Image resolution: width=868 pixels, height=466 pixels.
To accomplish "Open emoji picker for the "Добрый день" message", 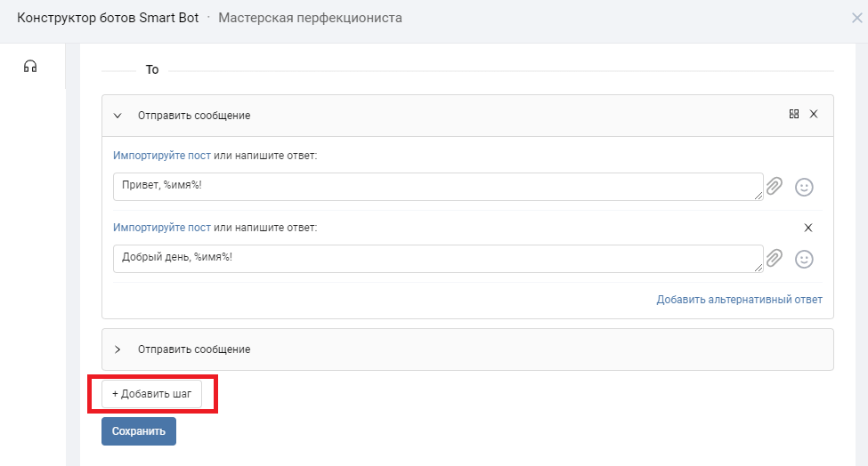I will tap(804, 259).
